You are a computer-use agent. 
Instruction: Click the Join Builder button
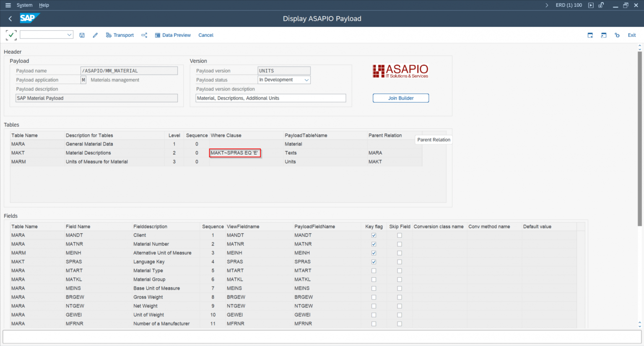point(400,98)
